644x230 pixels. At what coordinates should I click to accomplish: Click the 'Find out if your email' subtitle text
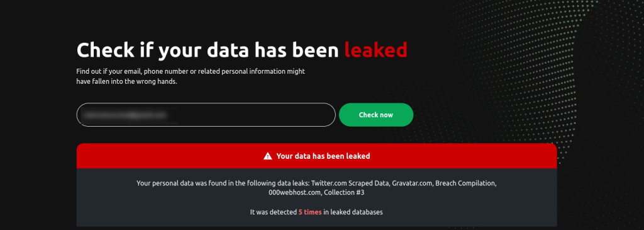click(191, 71)
